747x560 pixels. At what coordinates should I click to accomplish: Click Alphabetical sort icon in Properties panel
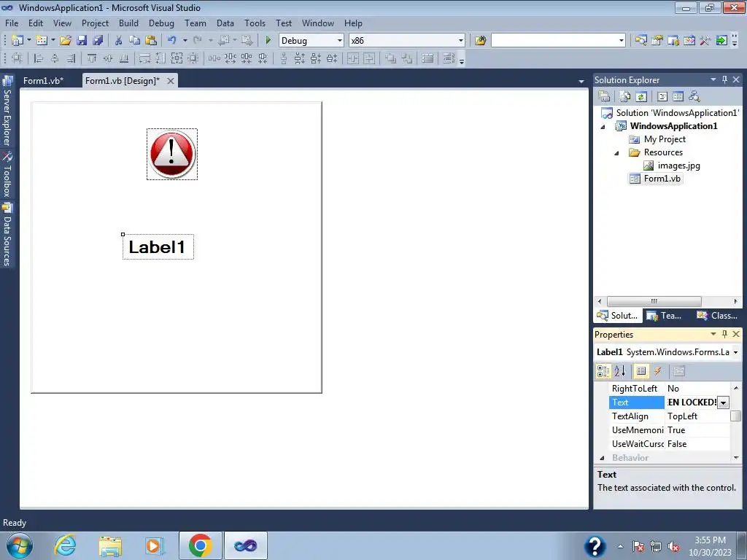620,371
